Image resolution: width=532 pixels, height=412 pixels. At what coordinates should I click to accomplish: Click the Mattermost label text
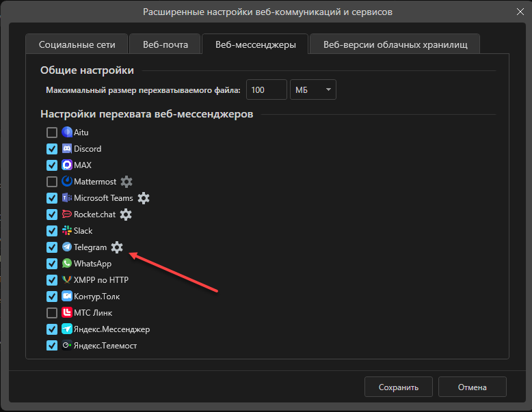95,182
